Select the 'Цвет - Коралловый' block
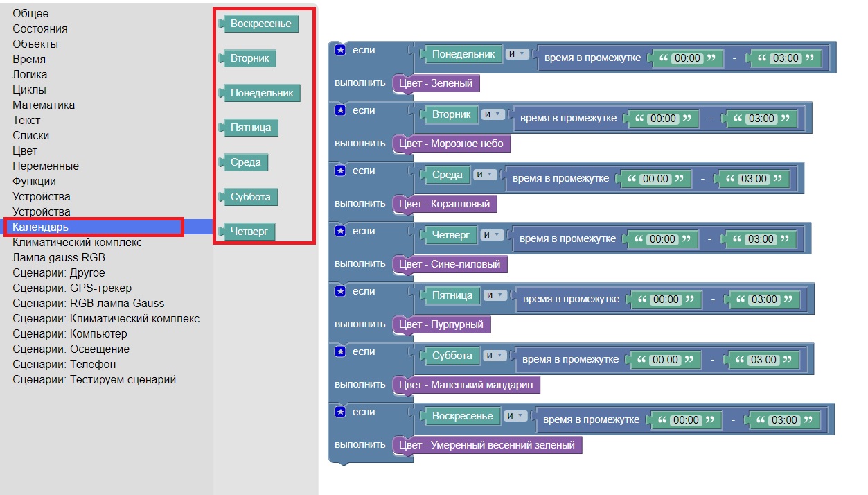 pyautogui.click(x=444, y=204)
